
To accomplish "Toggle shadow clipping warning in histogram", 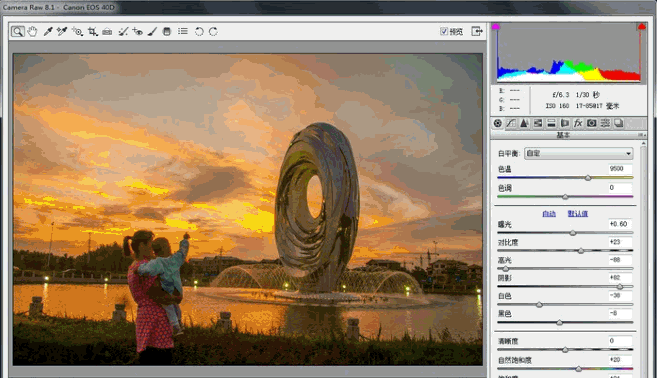I will click(496, 27).
